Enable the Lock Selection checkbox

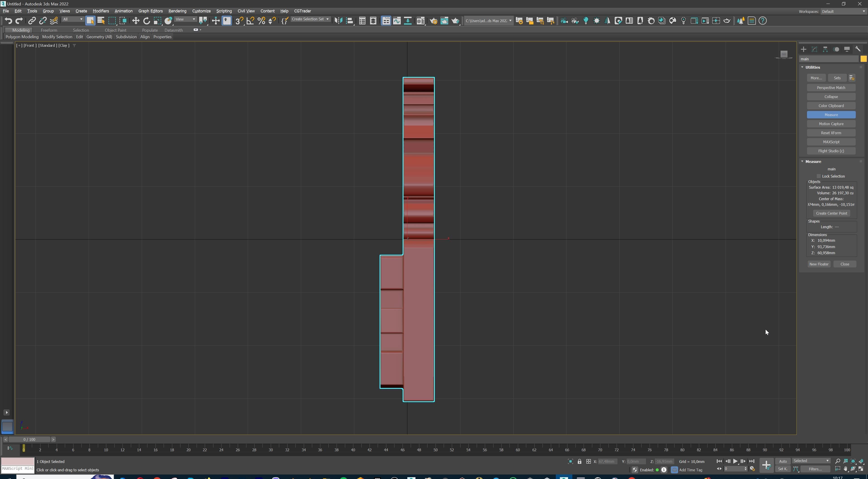click(819, 176)
